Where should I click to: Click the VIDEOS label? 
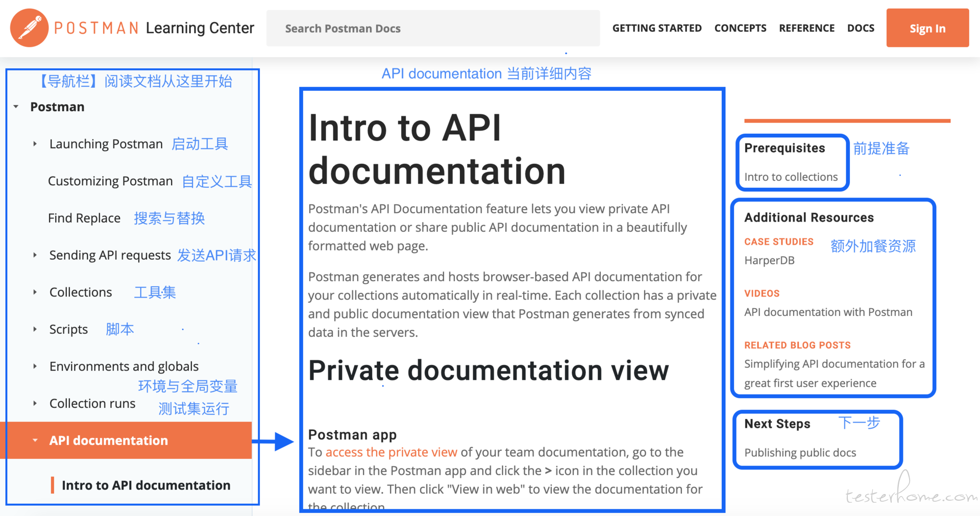click(762, 293)
